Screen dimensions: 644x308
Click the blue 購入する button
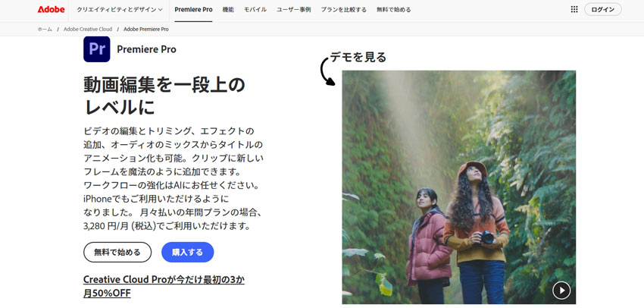coord(188,252)
